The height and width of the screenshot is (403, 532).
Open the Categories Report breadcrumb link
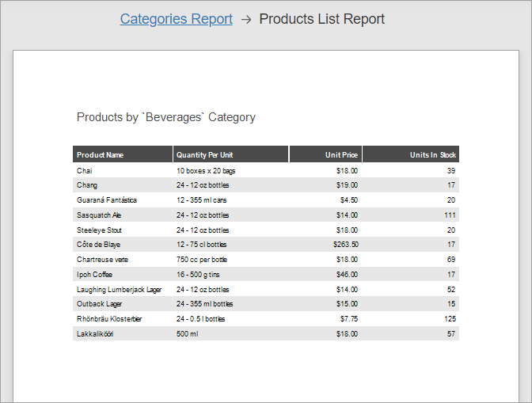176,19
